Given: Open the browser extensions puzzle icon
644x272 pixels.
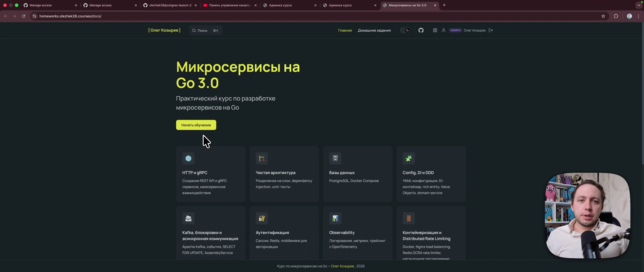Looking at the screenshot, I should [x=616, y=16].
